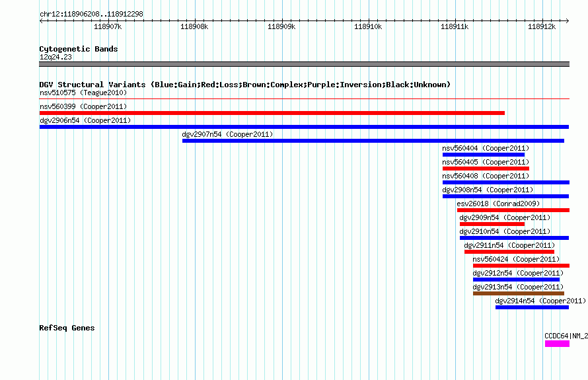Click the red dgv2911n54 loss bar
Image resolution: width=588 pixels, height=380 pixels.
pyautogui.click(x=509, y=252)
